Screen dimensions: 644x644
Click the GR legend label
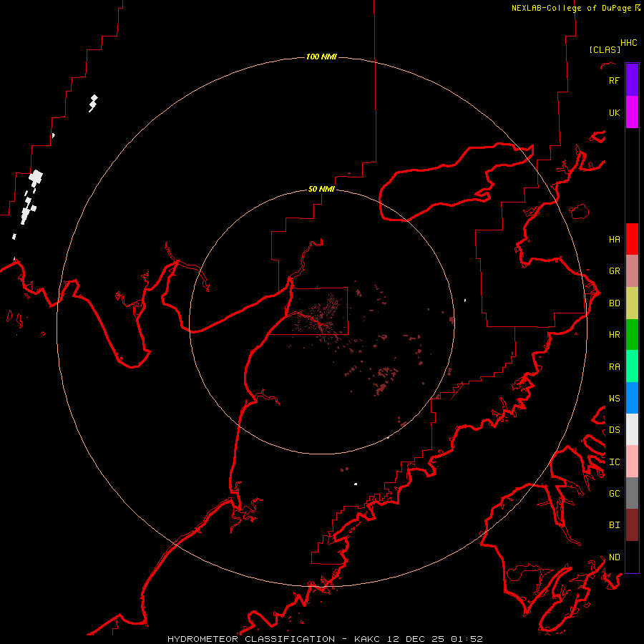(x=614, y=271)
